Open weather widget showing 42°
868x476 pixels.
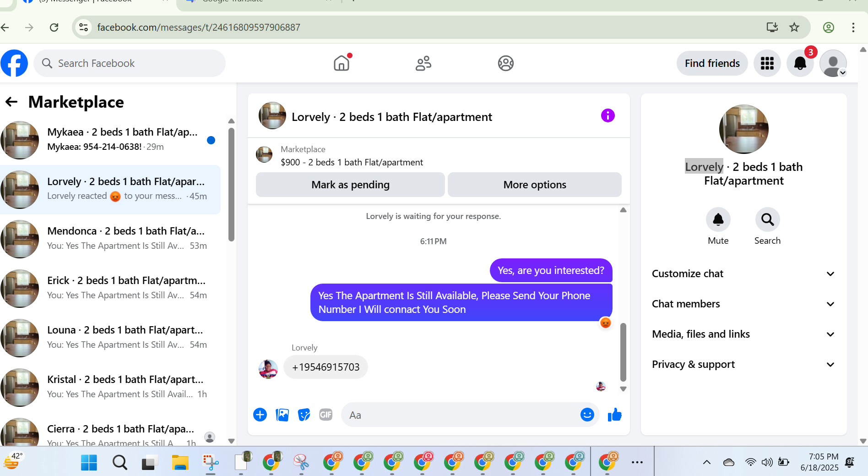tap(13, 461)
